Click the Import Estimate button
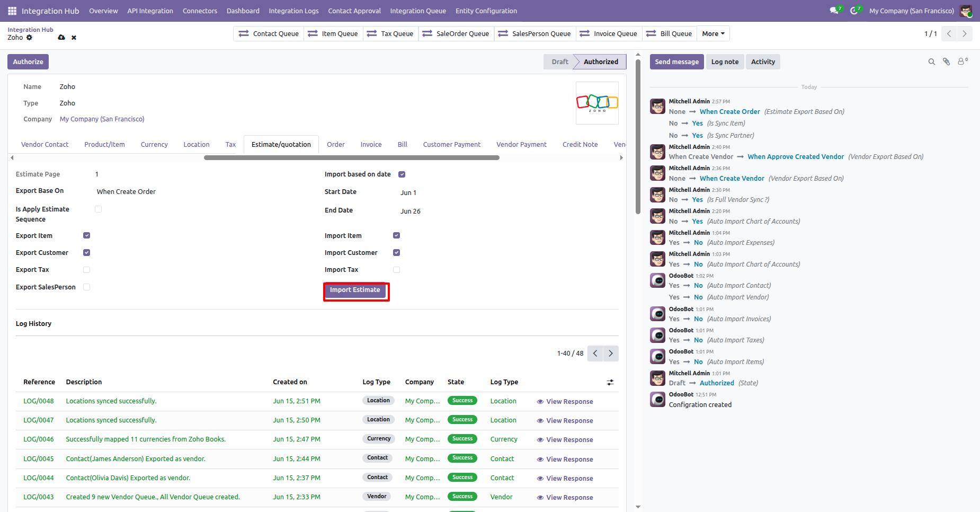The width and height of the screenshot is (980, 512). pos(355,290)
